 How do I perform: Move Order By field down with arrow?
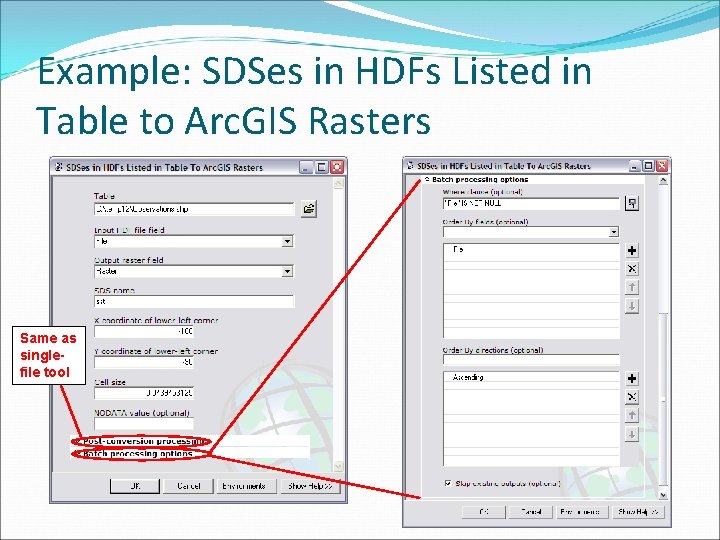(632, 306)
